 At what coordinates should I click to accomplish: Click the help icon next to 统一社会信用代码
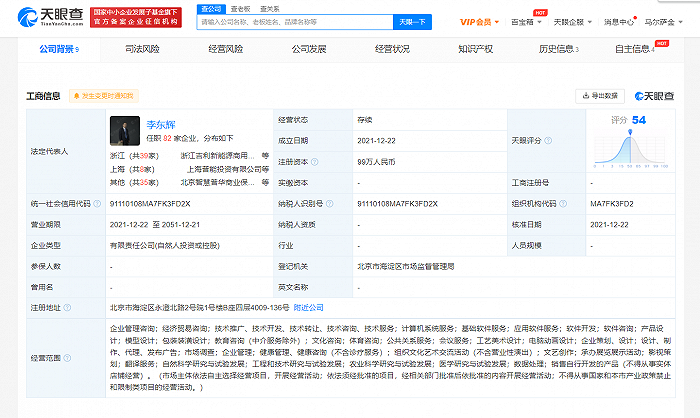(x=97, y=204)
